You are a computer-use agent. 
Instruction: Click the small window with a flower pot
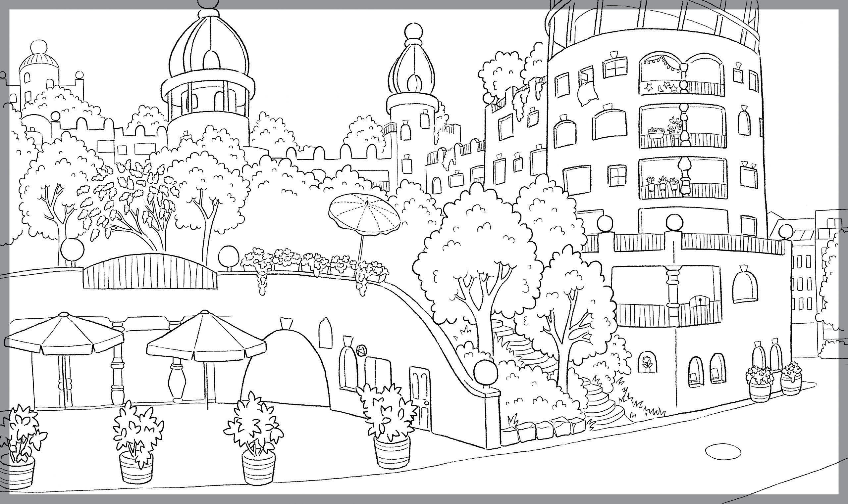pos(647,362)
